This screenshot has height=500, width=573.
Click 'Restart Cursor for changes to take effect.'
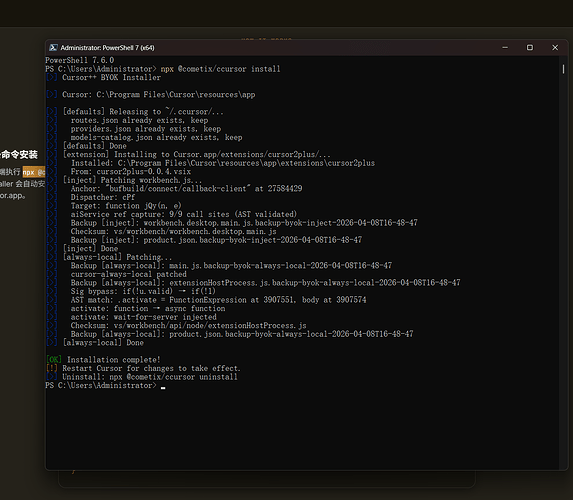151,368
